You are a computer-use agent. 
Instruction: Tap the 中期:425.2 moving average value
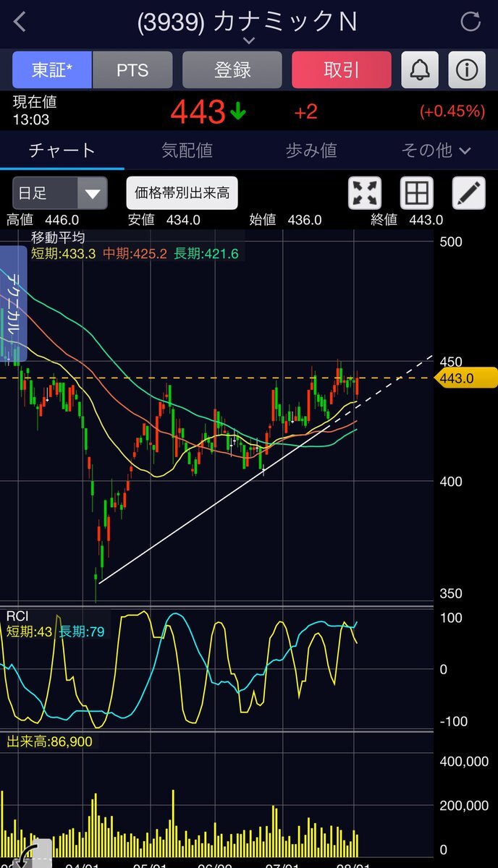click(x=135, y=253)
